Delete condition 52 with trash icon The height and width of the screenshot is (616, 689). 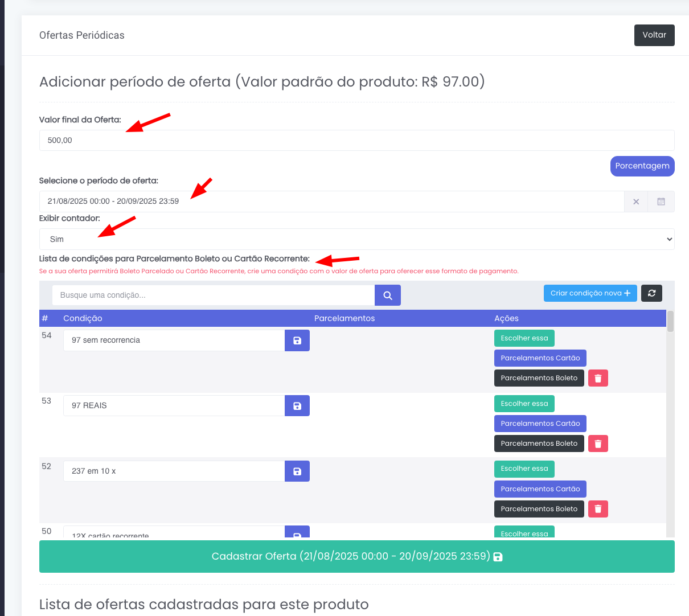click(597, 509)
